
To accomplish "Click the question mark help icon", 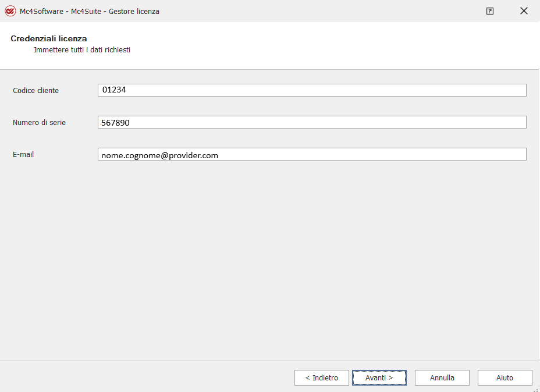I will tap(490, 11).
